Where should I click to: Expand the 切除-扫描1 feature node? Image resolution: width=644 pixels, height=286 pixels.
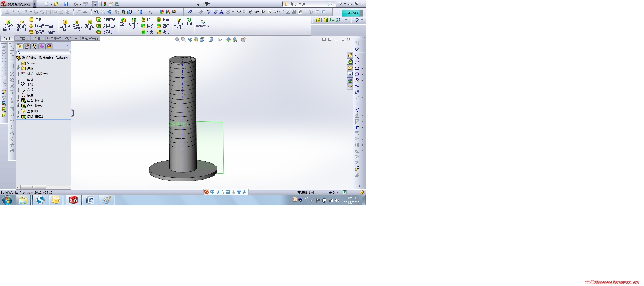coord(19,117)
